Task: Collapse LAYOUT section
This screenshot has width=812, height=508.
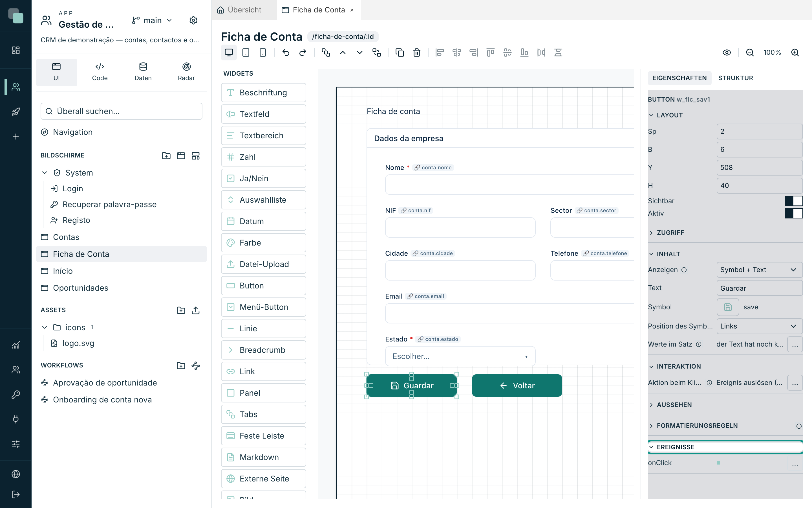Action: (725, 115)
